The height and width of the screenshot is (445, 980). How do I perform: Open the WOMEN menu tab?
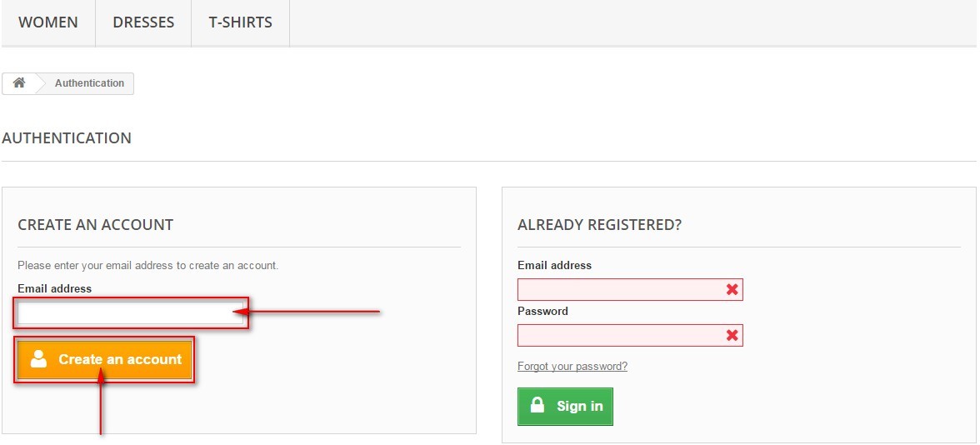[48, 22]
